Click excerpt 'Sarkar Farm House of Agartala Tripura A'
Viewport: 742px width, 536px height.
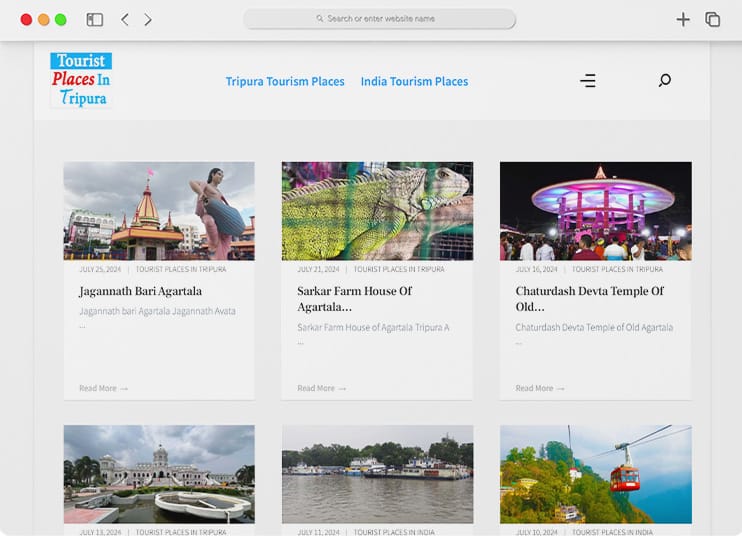coord(373,327)
